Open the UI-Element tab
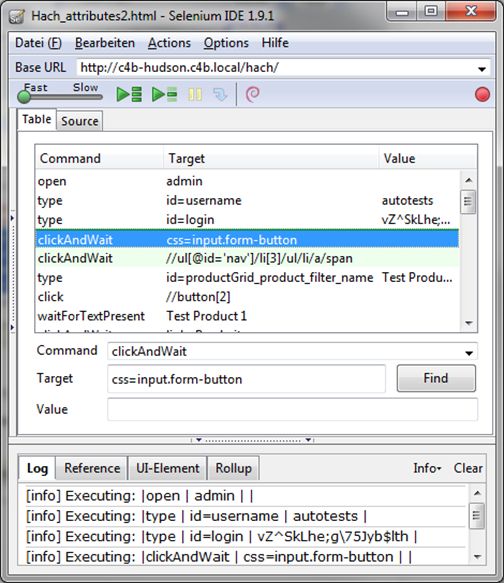Viewport: 504px width, 583px height. pos(168,468)
